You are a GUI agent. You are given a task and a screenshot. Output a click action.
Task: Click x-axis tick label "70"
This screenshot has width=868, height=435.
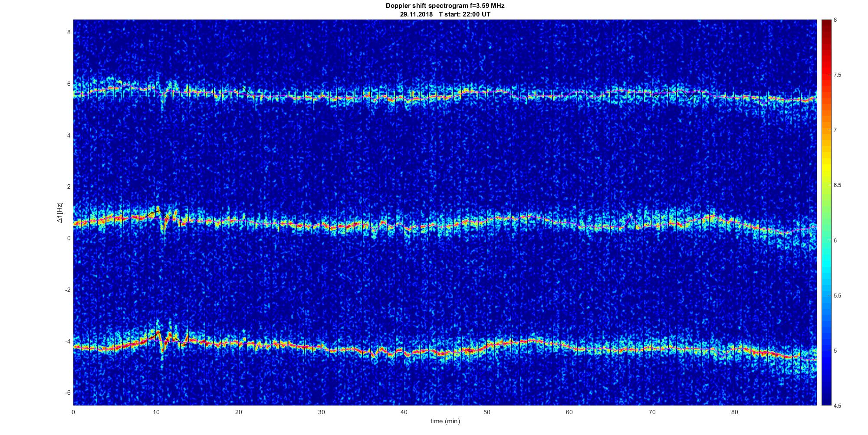(652, 412)
